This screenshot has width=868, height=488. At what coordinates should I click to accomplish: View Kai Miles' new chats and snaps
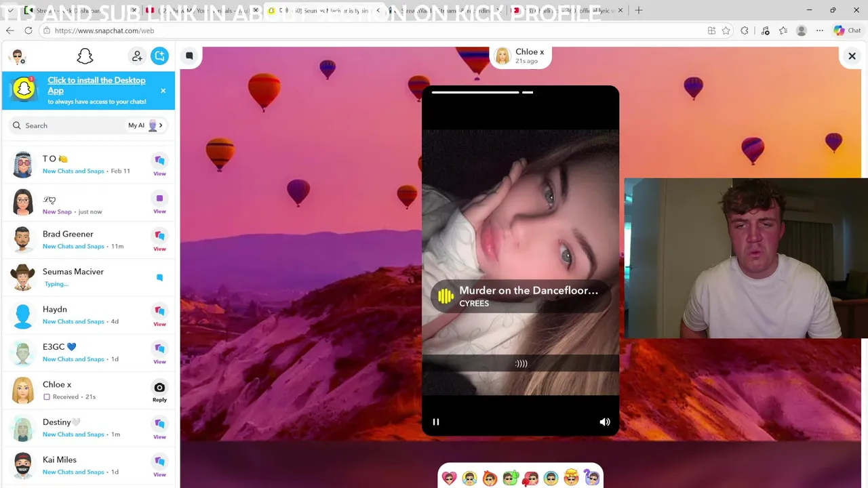click(159, 466)
